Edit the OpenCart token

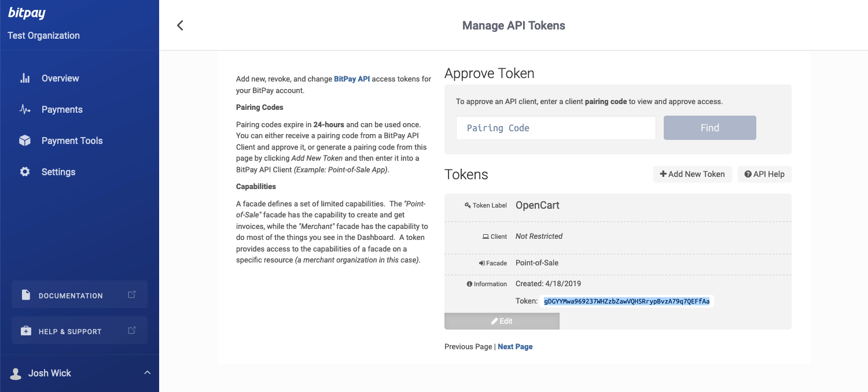502,321
